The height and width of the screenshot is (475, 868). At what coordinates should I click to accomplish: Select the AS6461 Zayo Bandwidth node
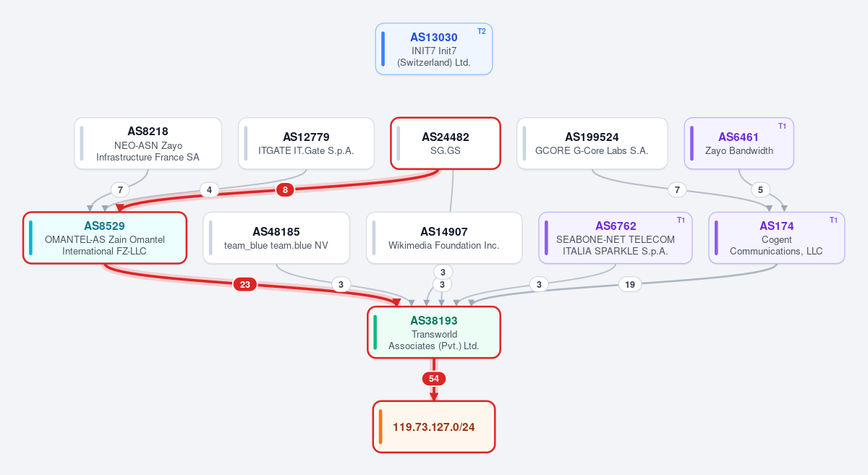point(739,143)
